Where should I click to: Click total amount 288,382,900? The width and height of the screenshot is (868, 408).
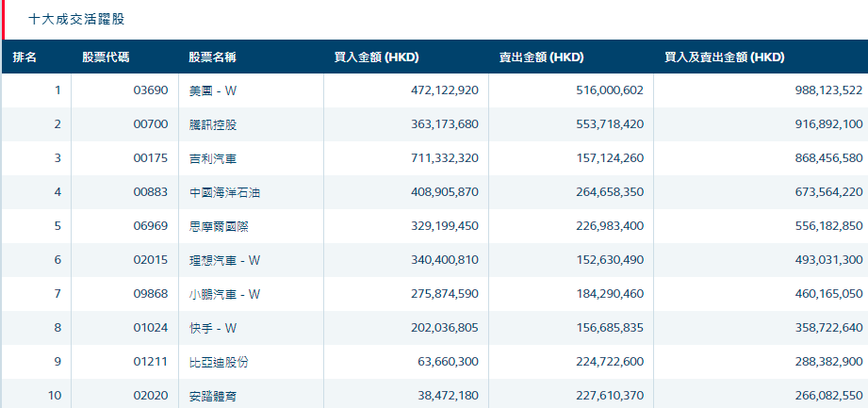pyautogui.click(x=828, y=362)
